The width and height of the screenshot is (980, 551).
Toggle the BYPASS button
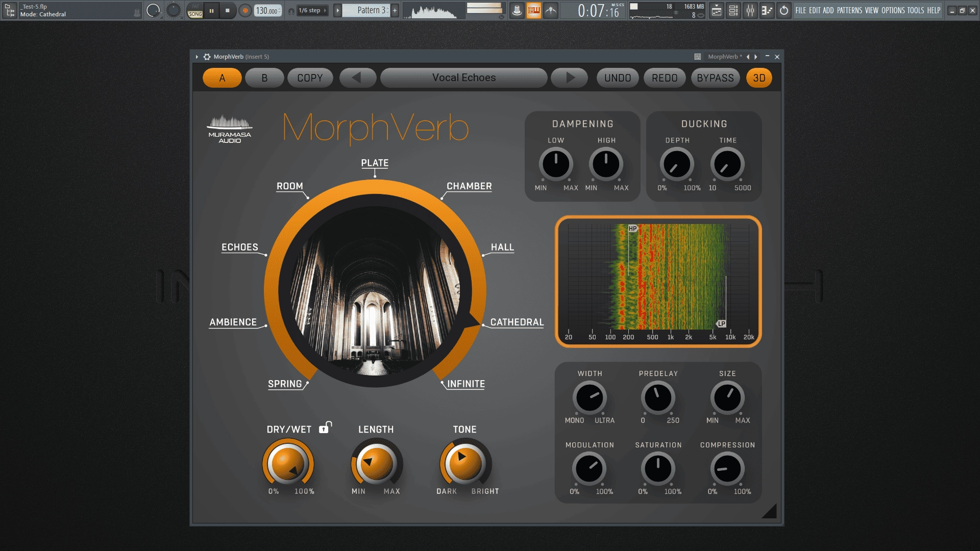tap(715, 78)
